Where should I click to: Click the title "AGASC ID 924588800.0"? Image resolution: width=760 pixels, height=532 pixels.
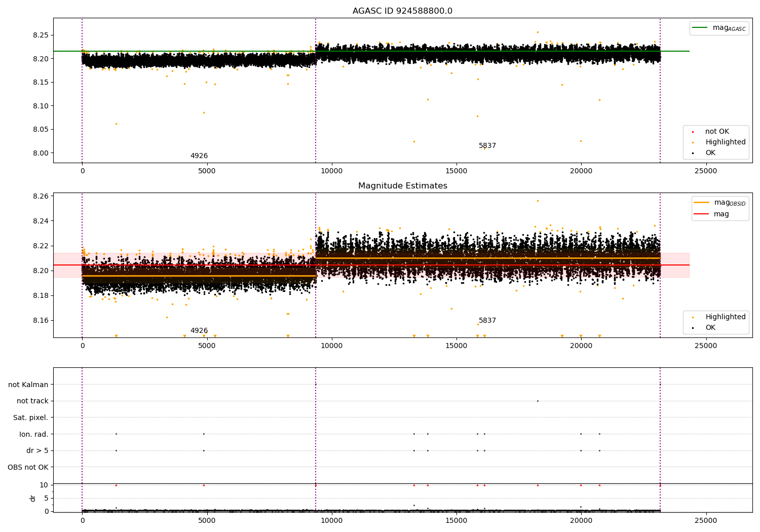pos(402,11)
